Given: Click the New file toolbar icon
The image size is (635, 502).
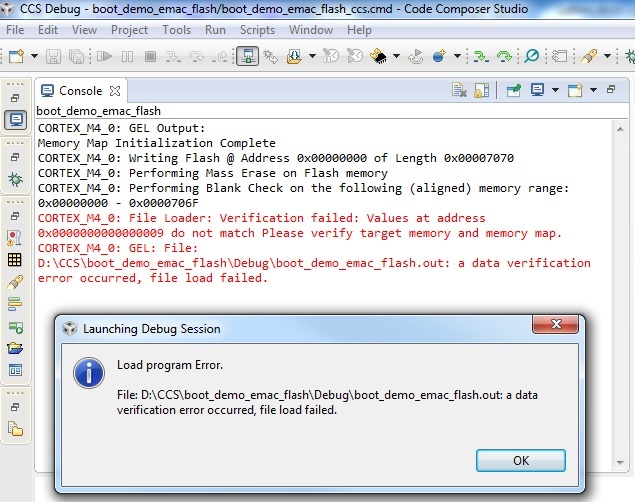Looking at the screenshot, I should tap(16, 56).
